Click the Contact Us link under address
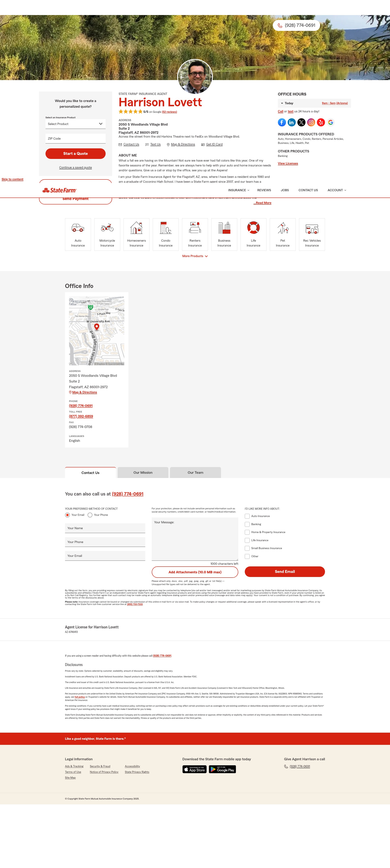This screenshot has width=390, height=868. click(129, 144)
